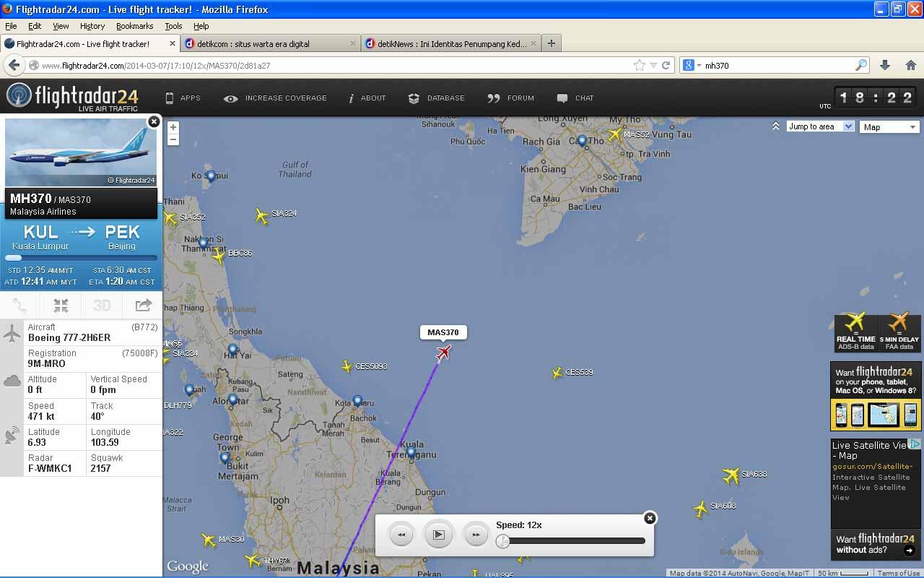Click the flight progress bar

click(81, 257)
